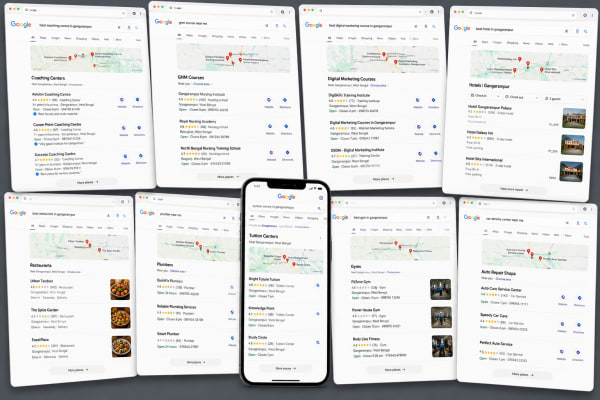Tap More places button on phone screen
600x400 pixels.
coord(286,368)
